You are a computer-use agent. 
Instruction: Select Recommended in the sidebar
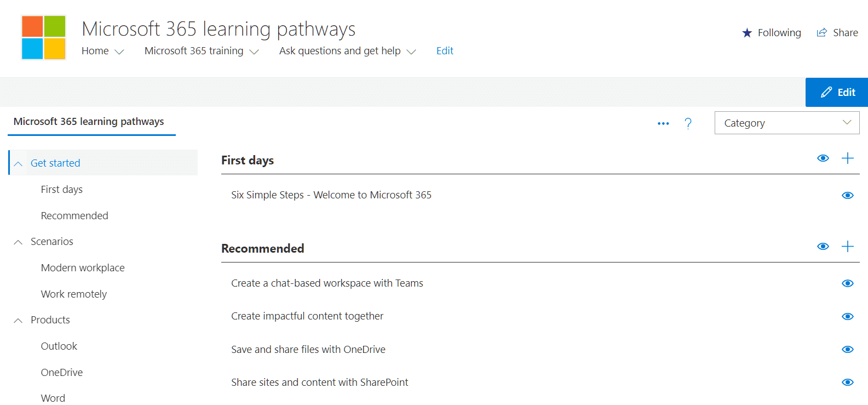point(74,215)
